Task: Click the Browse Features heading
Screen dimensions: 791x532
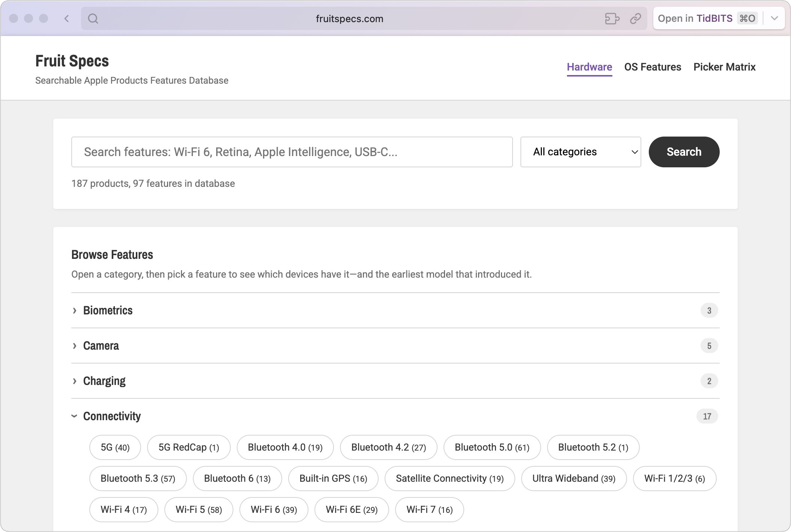Action: (x=112, y=255)
